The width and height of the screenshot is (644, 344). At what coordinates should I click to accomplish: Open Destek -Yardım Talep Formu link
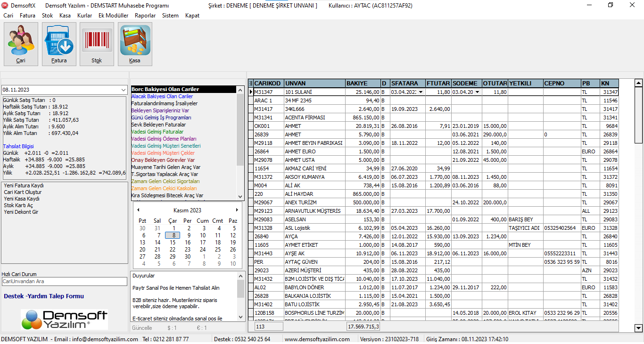tap(44, 296)
